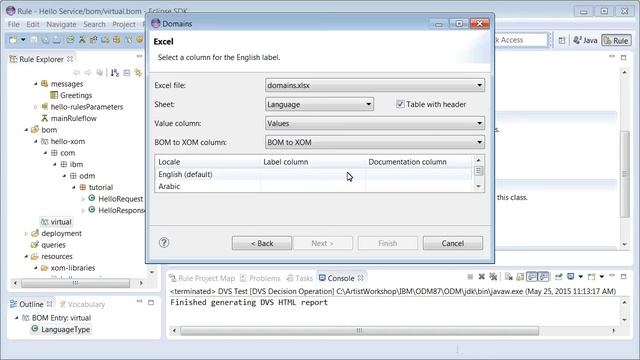
Task: Toggle Show Console on Standard Out
Action: [x=532, y=277]
